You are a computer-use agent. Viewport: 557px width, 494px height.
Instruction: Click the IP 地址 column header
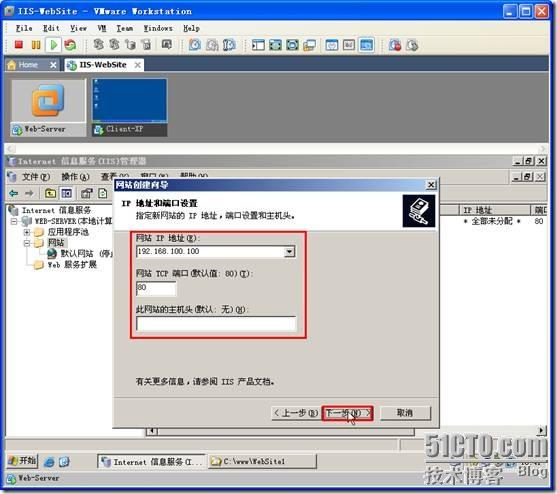point(494,210)
